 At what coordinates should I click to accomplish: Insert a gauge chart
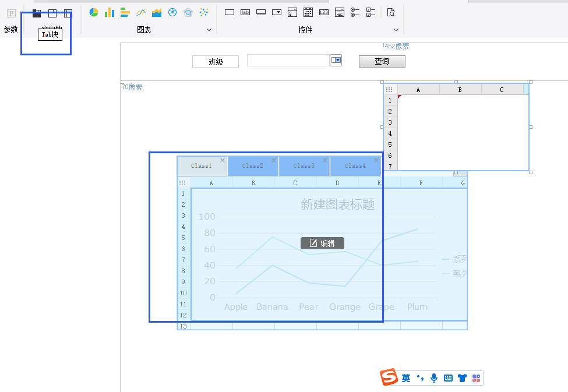(172, 13)
